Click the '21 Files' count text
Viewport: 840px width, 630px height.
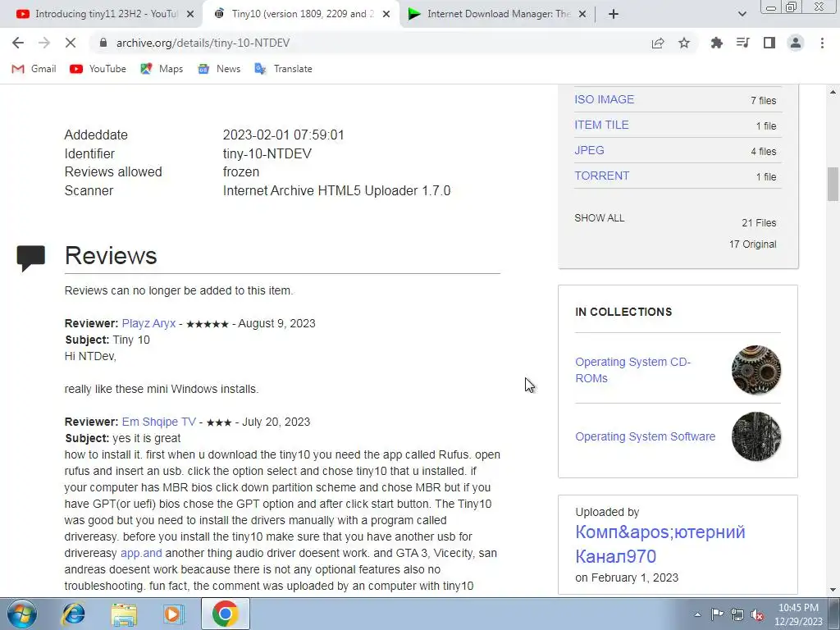(x=759, y=223)
